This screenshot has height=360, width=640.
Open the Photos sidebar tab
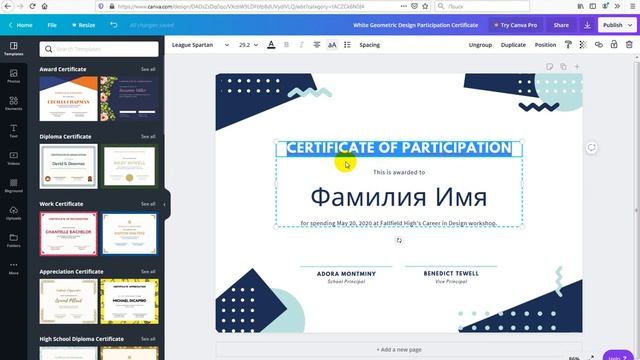(x=13, y=76)
